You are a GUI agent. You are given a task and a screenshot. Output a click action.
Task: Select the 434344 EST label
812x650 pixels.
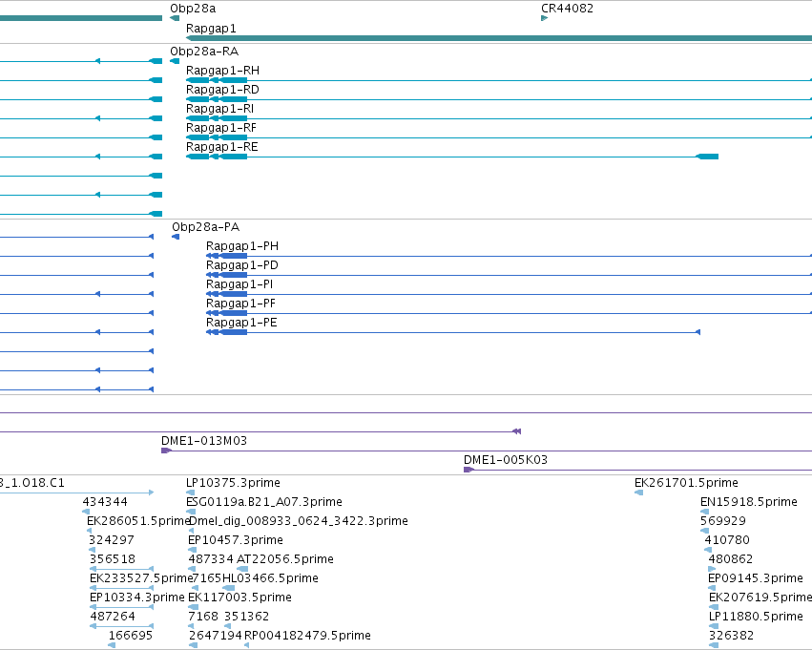click(105, 502)
